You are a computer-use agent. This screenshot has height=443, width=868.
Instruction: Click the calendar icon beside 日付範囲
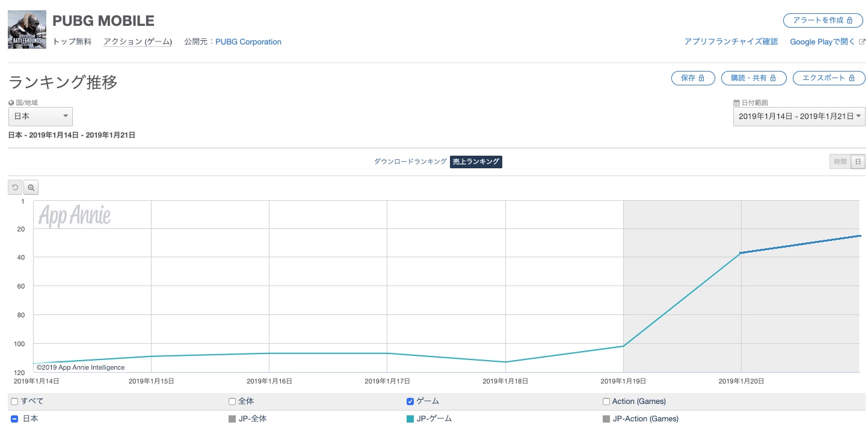(736, 103)
